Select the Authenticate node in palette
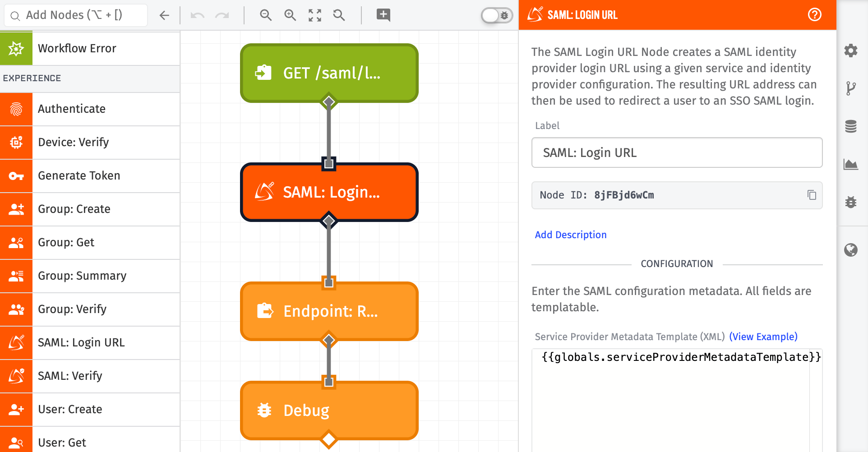Image resolution: width=868 pixels, height=452 pixels. coord(90,109)
